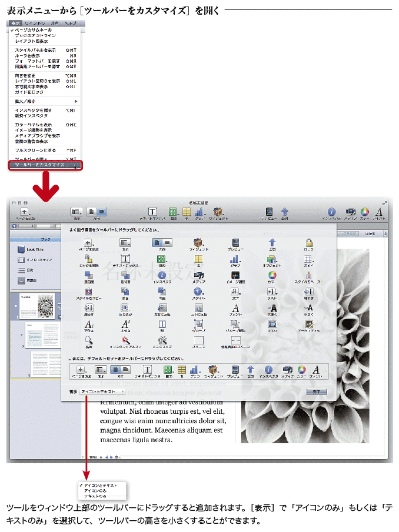Click テキストボックス icon in customize palette

(125, 259)
